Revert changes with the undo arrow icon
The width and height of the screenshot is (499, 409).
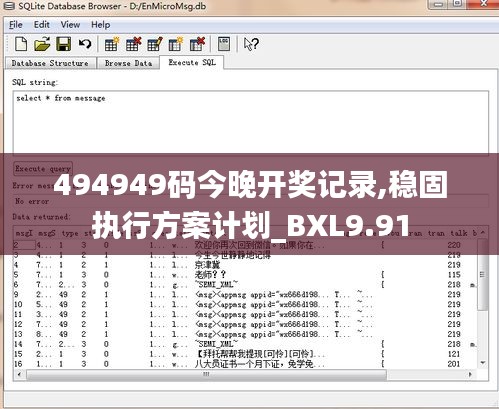[x=85, y=44]
